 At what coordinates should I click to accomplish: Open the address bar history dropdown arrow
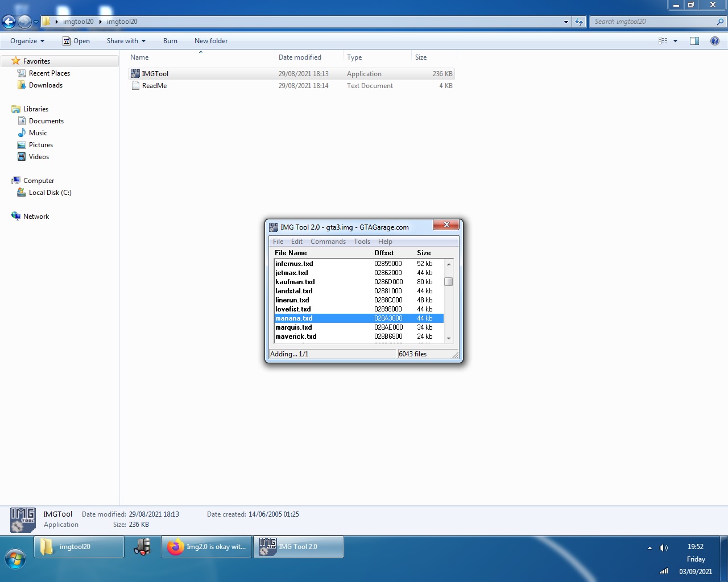(566, 22)
